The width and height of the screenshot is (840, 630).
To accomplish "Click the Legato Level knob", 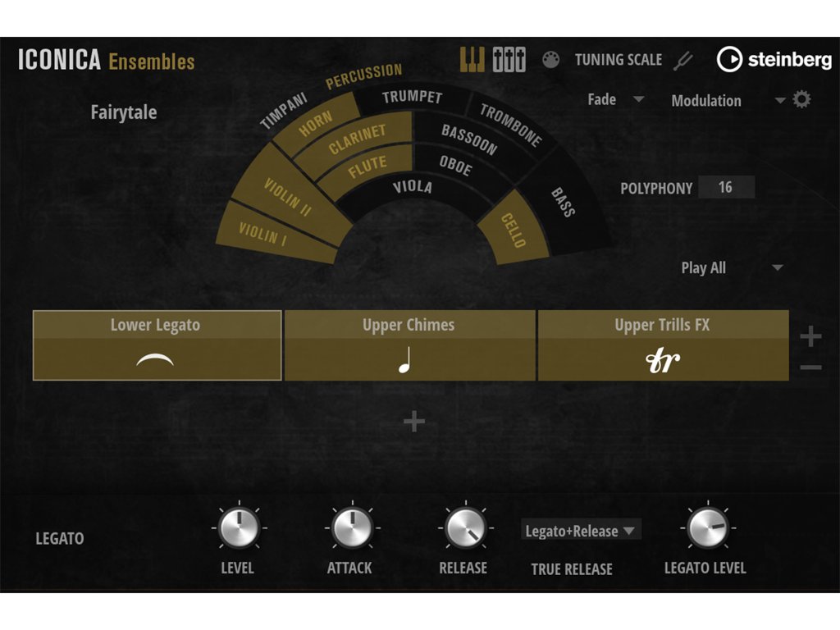I will click(x=706, y=527).
